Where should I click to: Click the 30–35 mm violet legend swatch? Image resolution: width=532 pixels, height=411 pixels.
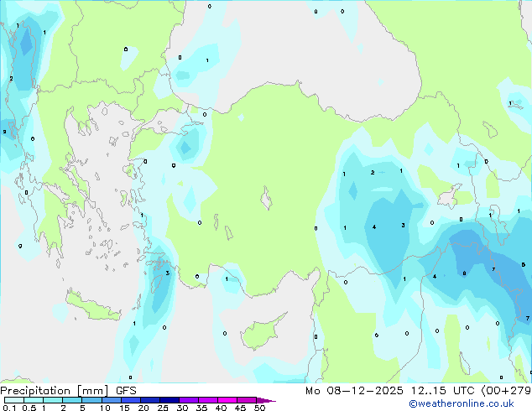pos(189,400)
